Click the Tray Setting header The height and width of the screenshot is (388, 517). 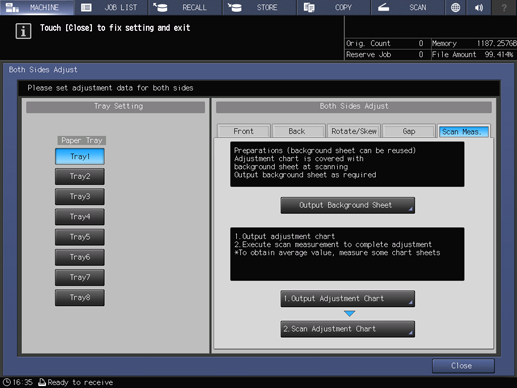(x=116, y=106)
